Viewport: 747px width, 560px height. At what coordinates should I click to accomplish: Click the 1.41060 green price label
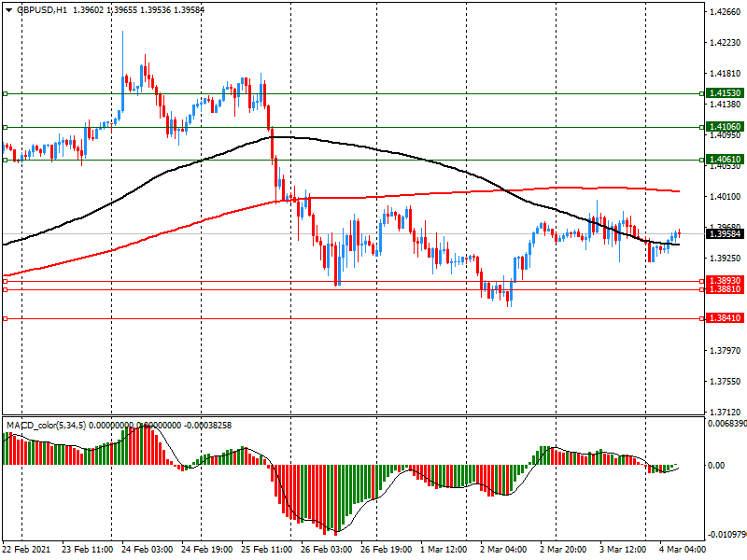tap(725, 127)
